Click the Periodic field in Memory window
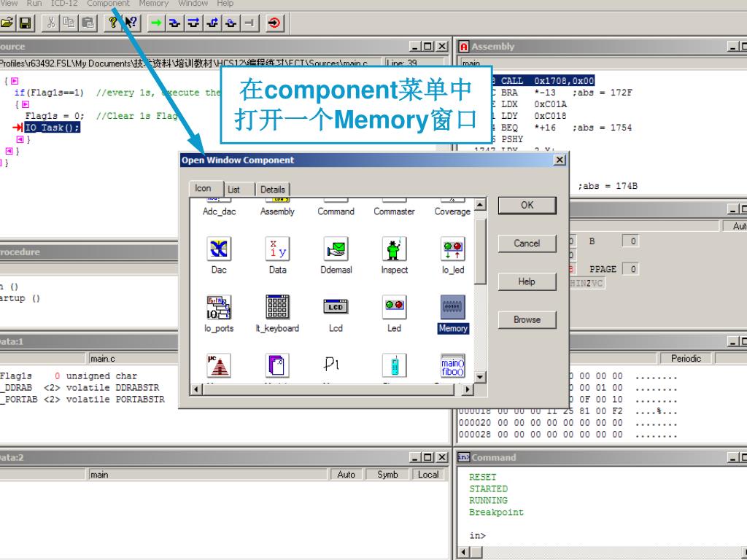The width and height of the screenshot is (747, 560). pos(686,358)
